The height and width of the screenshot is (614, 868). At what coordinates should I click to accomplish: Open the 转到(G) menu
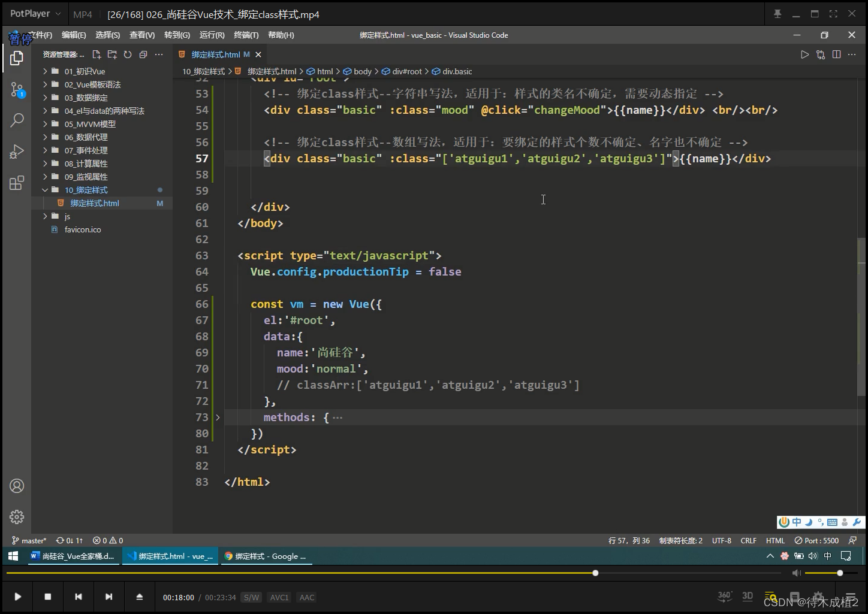click(x=177, y=35)
